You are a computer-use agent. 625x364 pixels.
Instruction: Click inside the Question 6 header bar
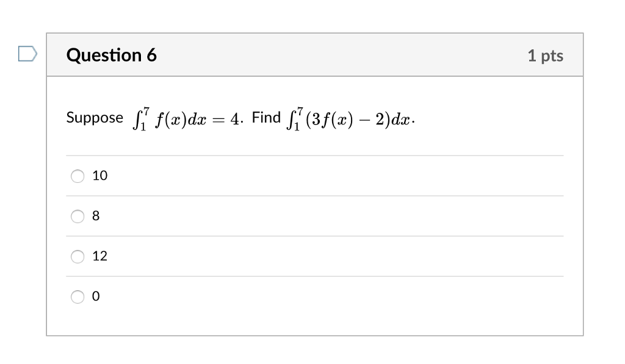tap(305, 55)
